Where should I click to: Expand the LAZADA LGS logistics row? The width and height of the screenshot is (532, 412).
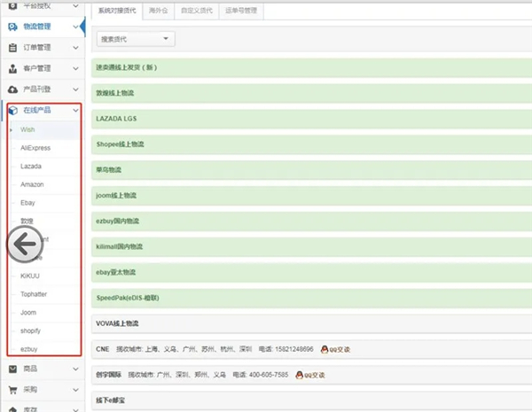[x=310, y=118]
